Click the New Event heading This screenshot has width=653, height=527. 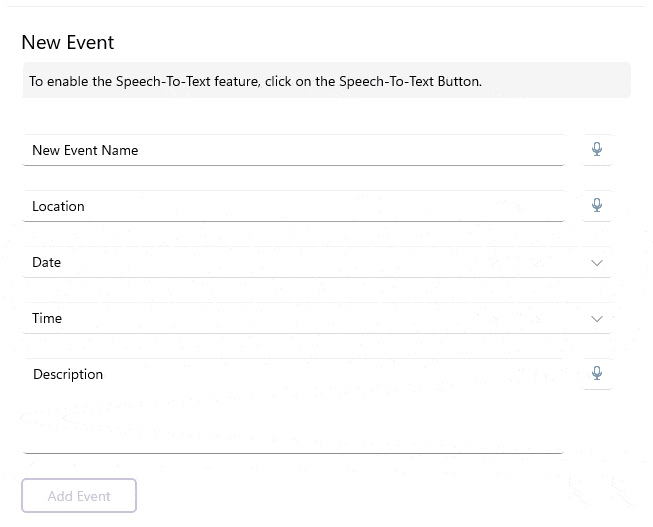68,43
